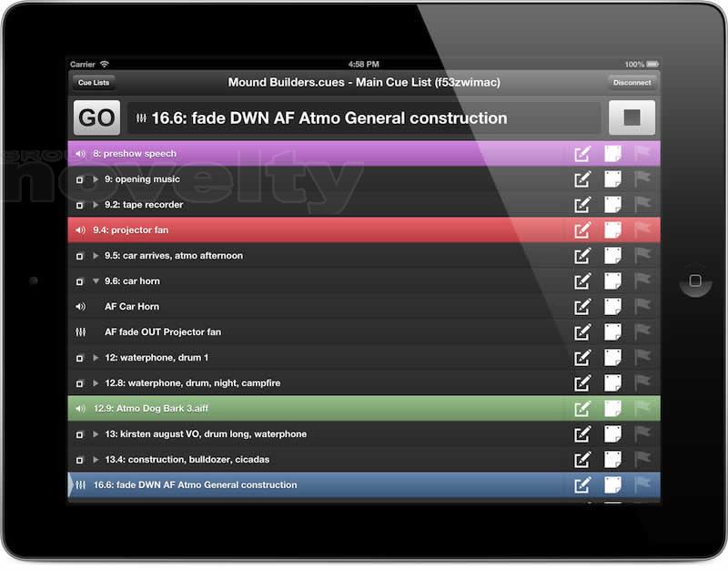Toggle flag on Atmo Dog Bark cue
728x571 pixels.
point(643,409)
